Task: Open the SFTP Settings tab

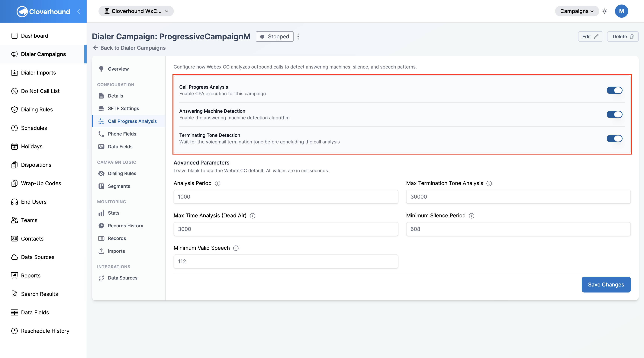Action: pyautogui.click(x=128, y=108)
